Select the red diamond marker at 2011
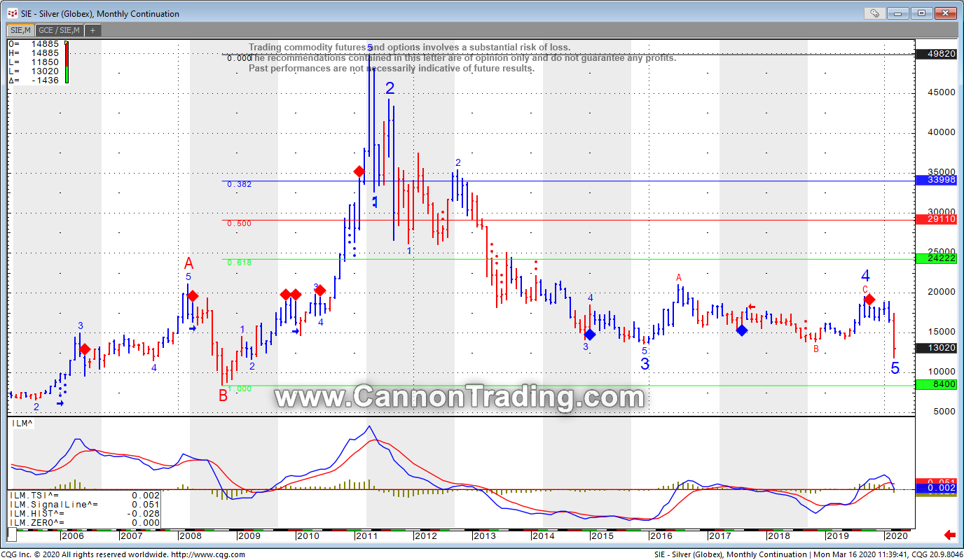 click(x=359, y=171)
